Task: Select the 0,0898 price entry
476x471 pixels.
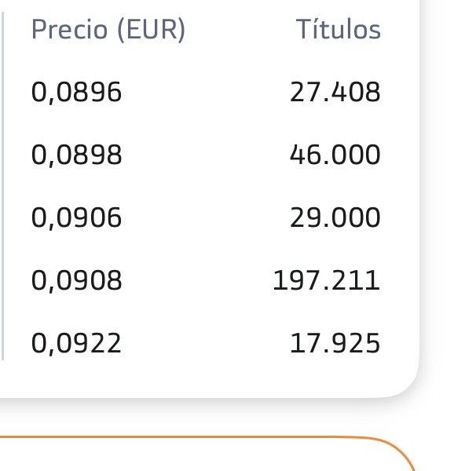Action: coord(76,155)
